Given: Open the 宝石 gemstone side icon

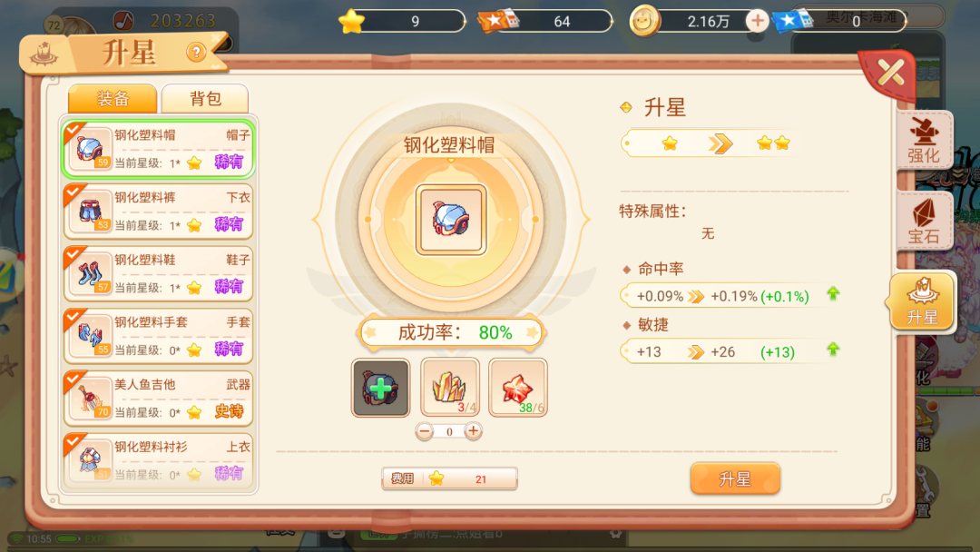Looking at the screenshot, I should click(x=925, y=220).
